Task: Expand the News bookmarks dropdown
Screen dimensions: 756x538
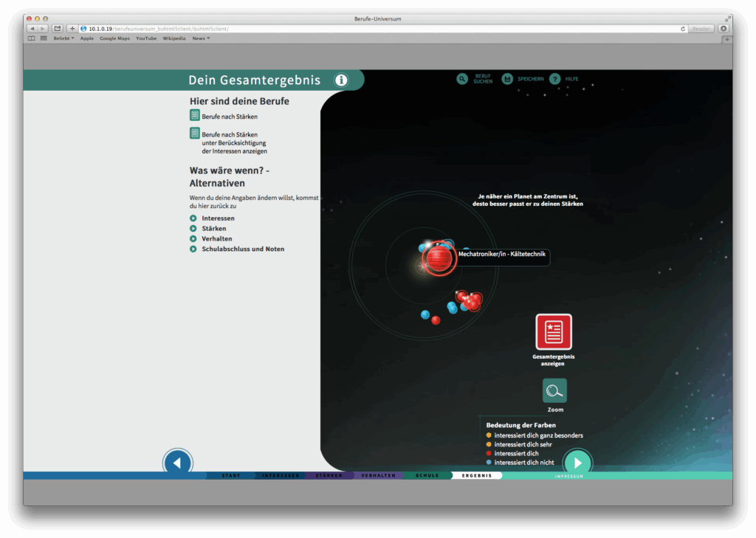Action: point(201,38)
